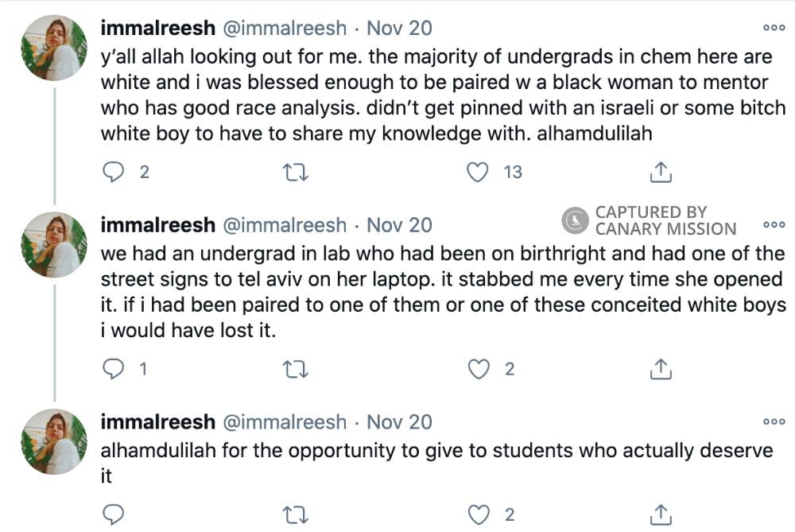Retweet the second tweet
This screenshot has height=532, width=795.
pyautogui.click(x=296, y=368)
